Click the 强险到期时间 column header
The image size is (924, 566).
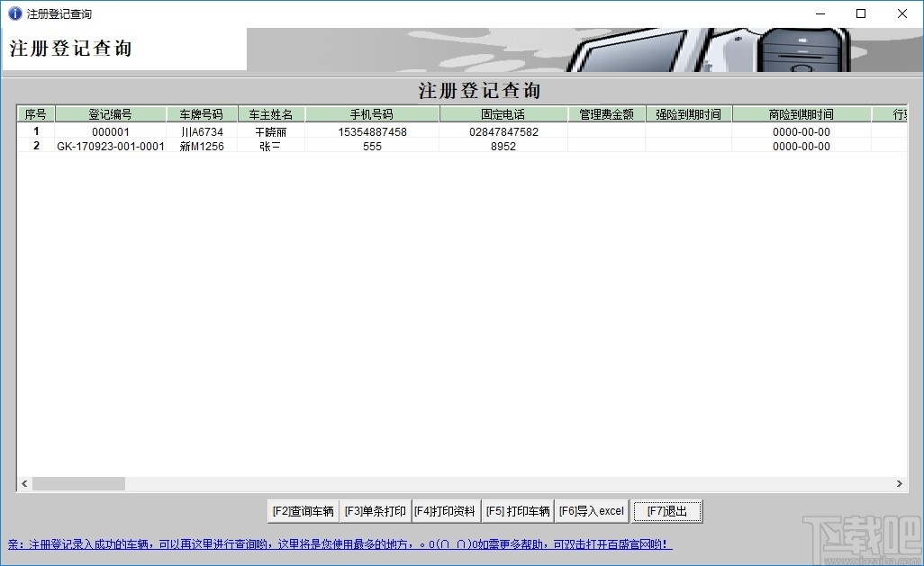point(688,113)
